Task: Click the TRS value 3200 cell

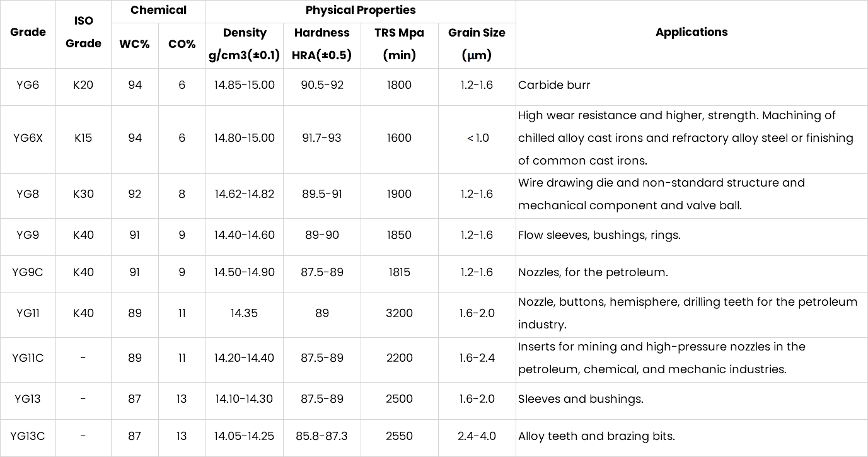Action: click(399, 313)
